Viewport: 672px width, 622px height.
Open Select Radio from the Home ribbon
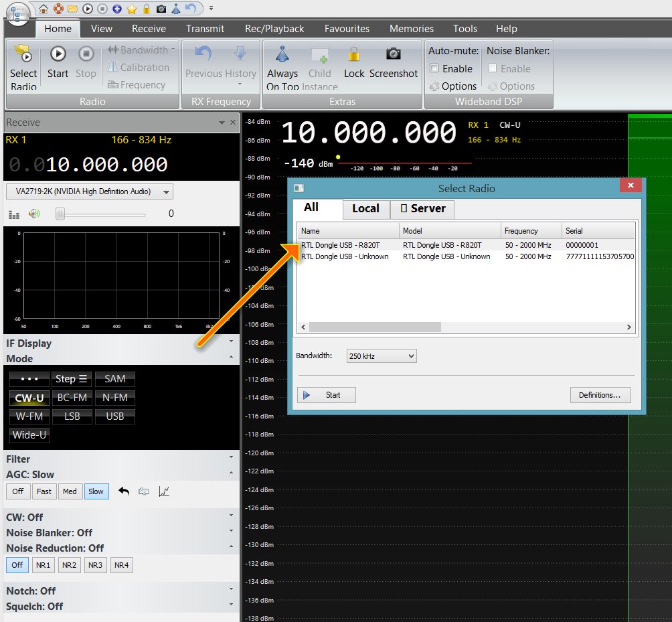[x=23, y=68]
